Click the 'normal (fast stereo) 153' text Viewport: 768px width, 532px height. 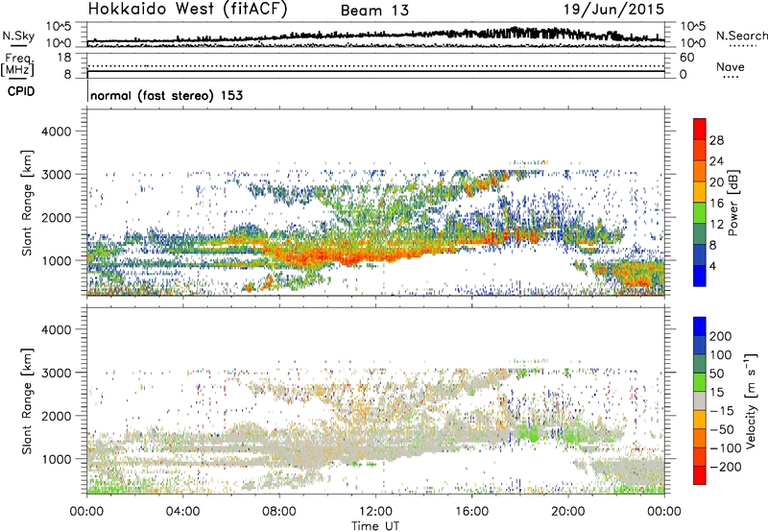click(166, 95)
